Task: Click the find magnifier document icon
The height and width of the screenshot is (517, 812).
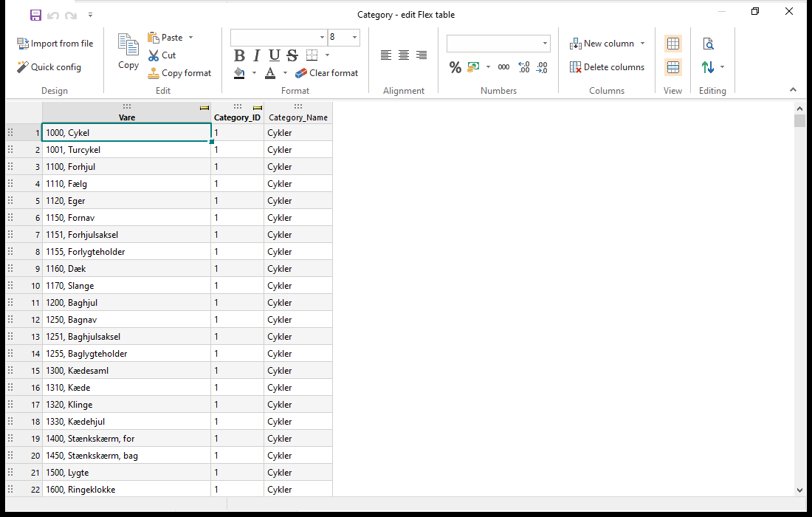Action: [x=709, y=44]
